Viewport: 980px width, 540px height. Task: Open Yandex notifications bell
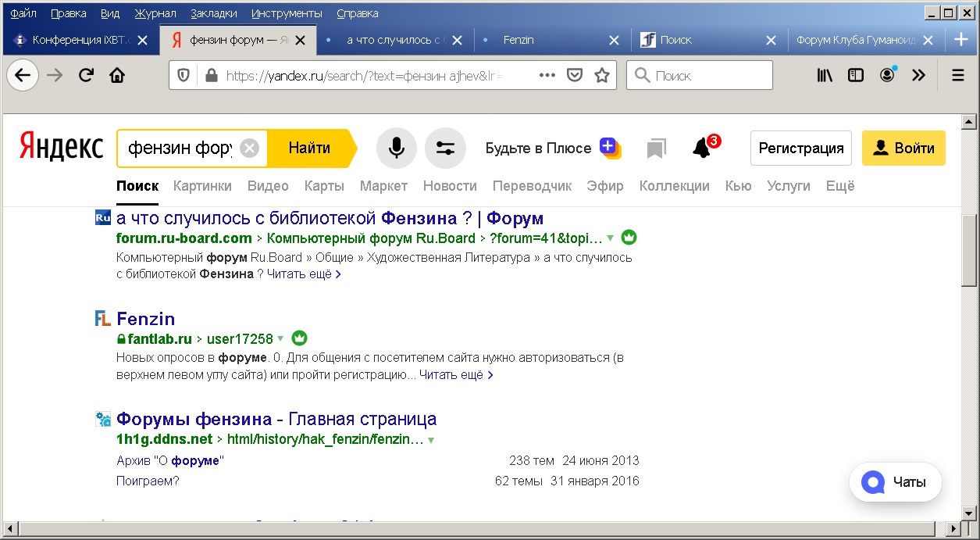[701, 147]
